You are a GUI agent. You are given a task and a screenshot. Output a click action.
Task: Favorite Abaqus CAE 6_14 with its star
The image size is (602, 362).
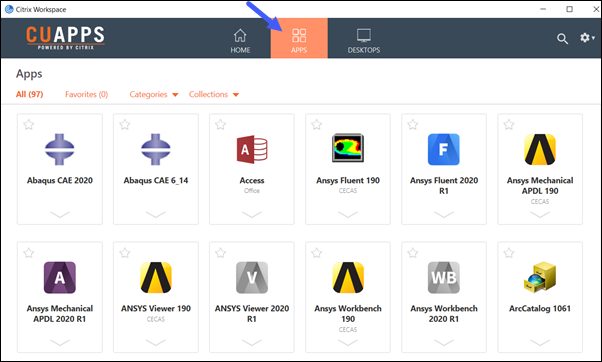coord(124,124)
